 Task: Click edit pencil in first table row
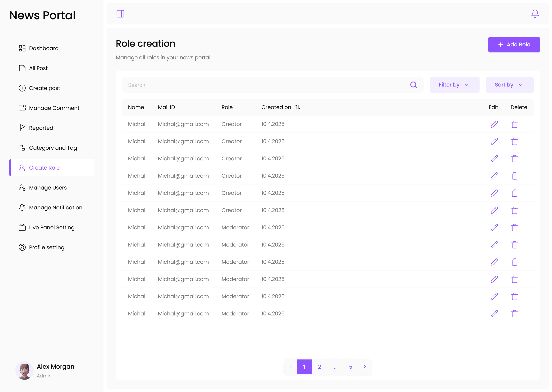(494, 124)
